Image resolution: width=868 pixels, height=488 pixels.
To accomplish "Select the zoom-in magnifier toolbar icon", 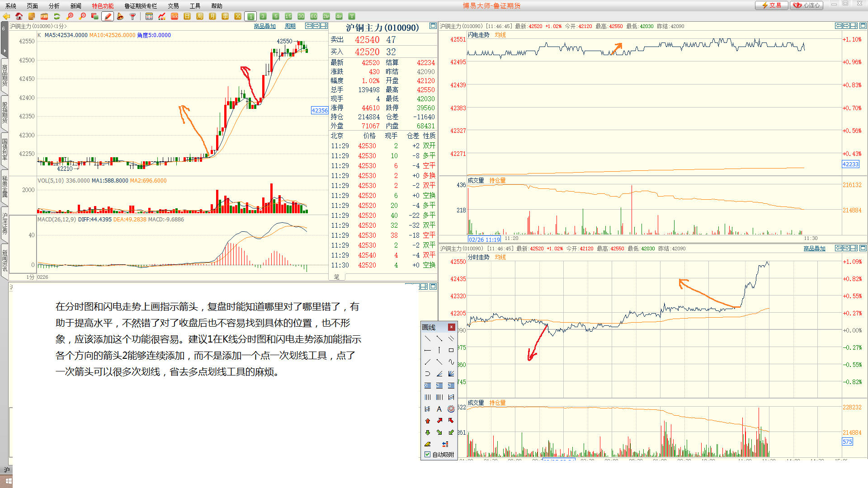I will coord(70,16).
